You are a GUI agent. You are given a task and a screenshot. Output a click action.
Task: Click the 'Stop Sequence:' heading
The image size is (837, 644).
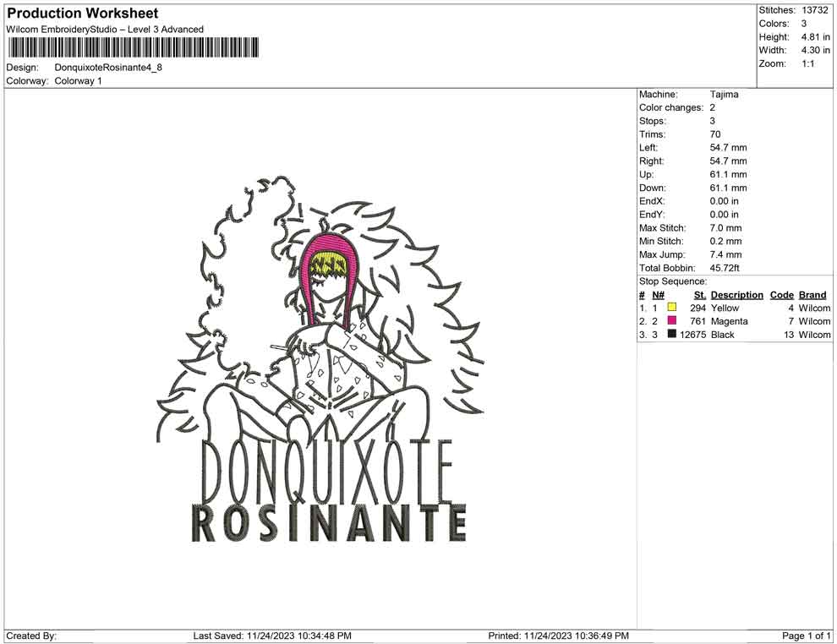(x=673, y=281)
